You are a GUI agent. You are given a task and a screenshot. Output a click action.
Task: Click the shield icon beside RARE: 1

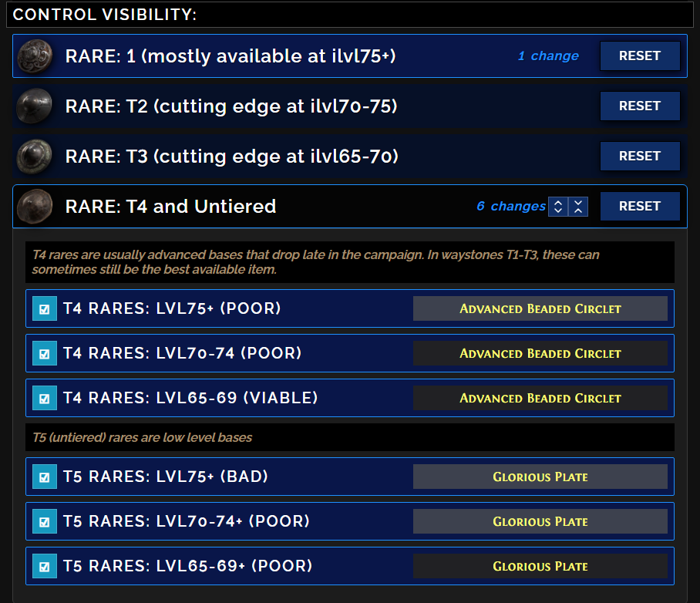pos(35,56)
